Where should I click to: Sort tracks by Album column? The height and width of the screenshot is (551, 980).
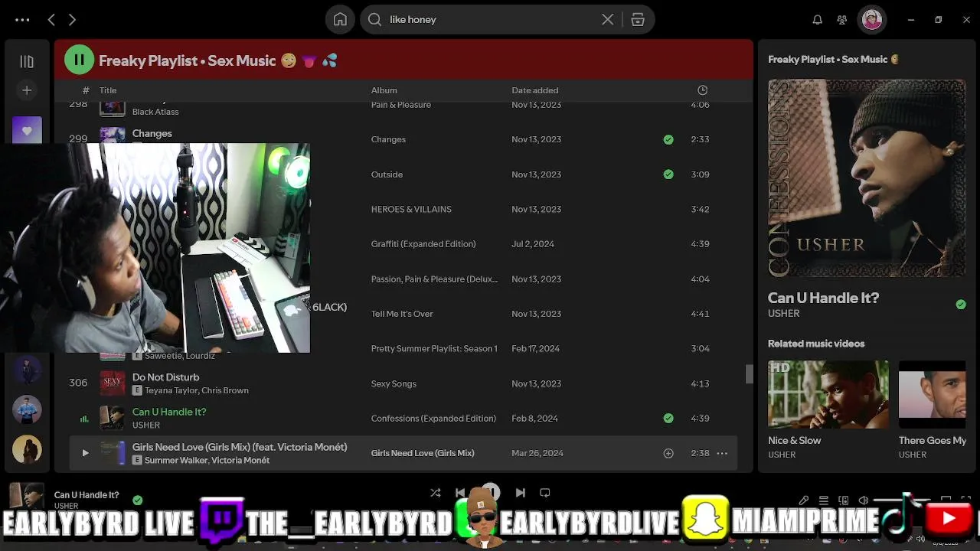tap(384, 90)
